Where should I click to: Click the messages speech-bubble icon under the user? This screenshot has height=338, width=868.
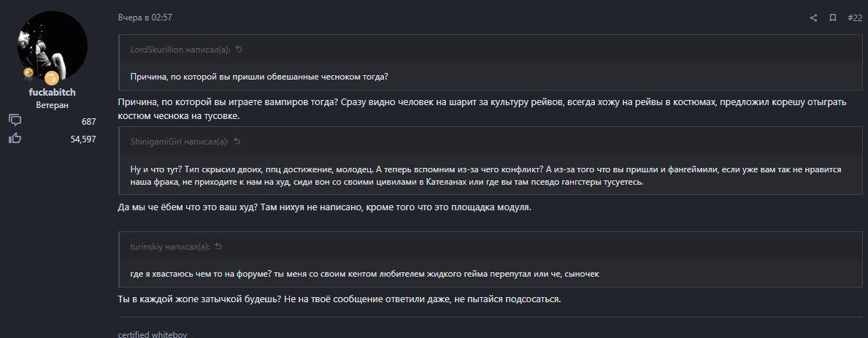[15, 120]
